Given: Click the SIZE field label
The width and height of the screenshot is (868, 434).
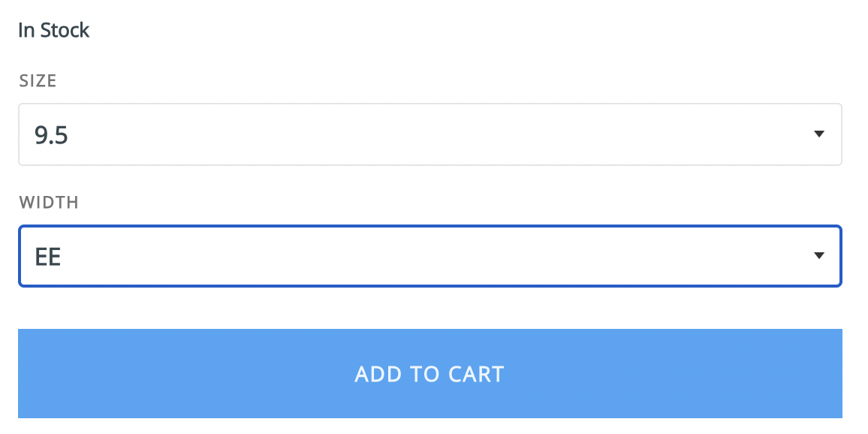Looking at the screenshot, I should coord(37,81).
